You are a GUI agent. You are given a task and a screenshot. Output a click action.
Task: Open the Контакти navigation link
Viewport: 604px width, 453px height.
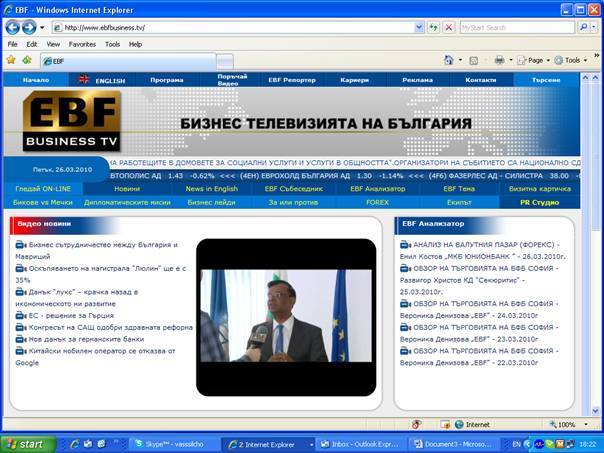point(480,80)
